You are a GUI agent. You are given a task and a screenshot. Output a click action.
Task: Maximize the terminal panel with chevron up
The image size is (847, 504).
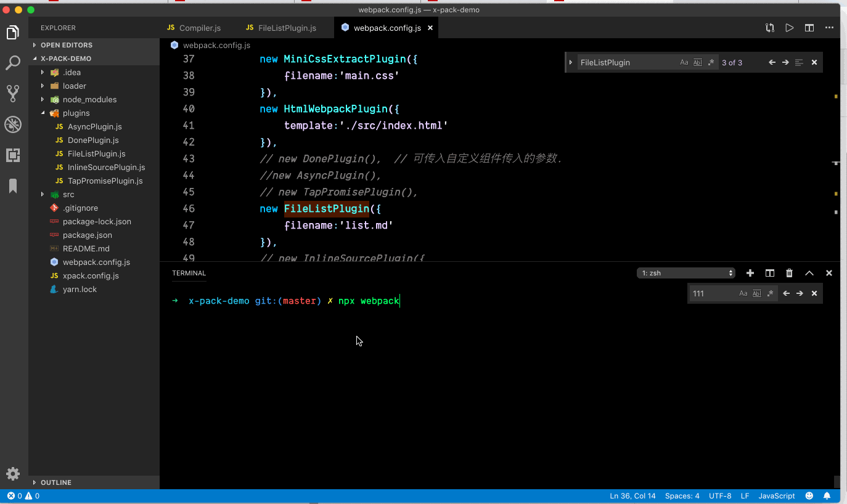click(809, 273)
